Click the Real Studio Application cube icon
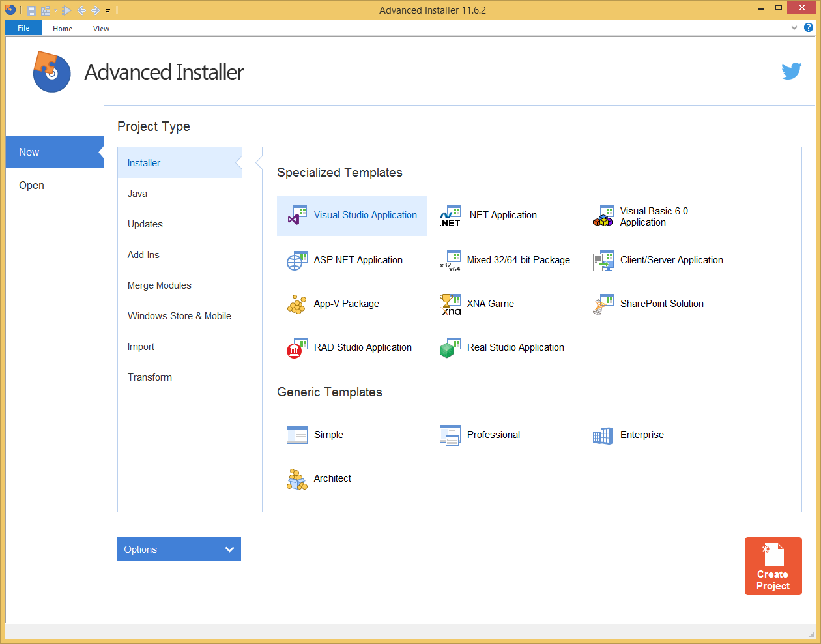Image resolution: width=821 pixels, height=644 pixels. click(450, 348)
